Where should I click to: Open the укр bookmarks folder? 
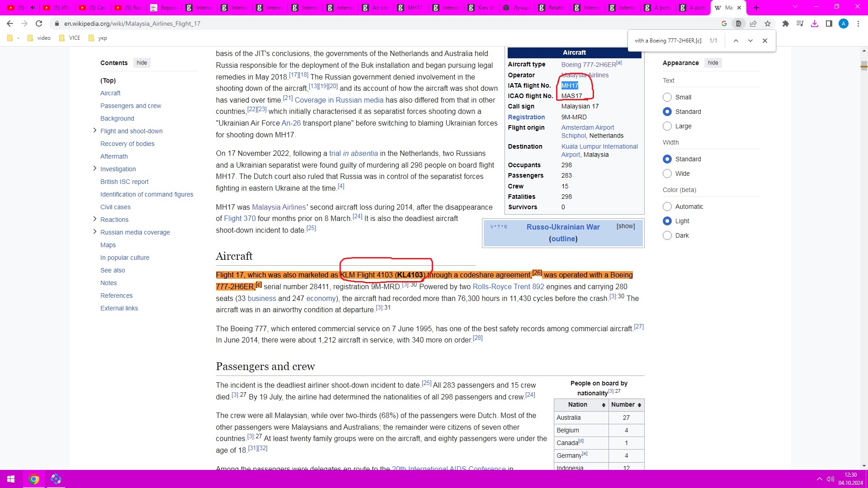pyautogui.click(x=98, y=38)
